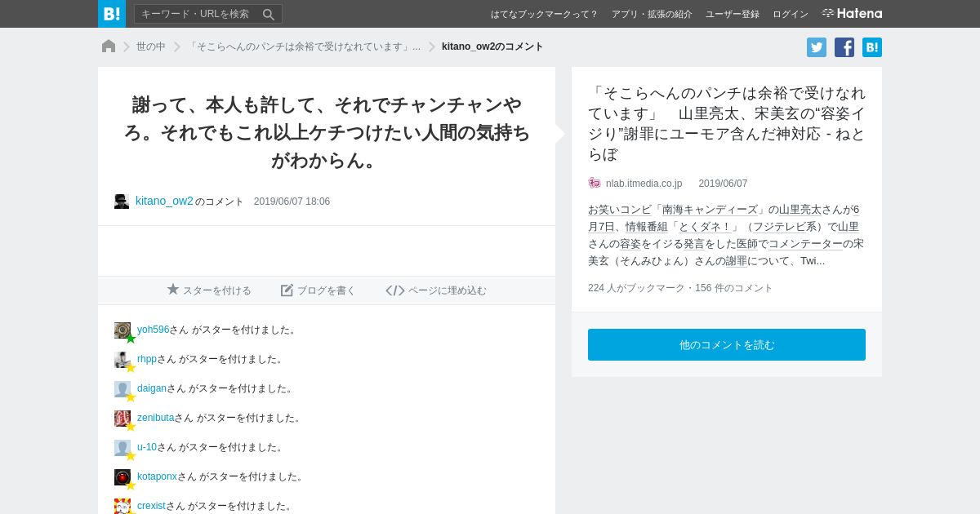Click the comment headline text
Viewport: 980px width, 514px height.
(x=327, y=132)
